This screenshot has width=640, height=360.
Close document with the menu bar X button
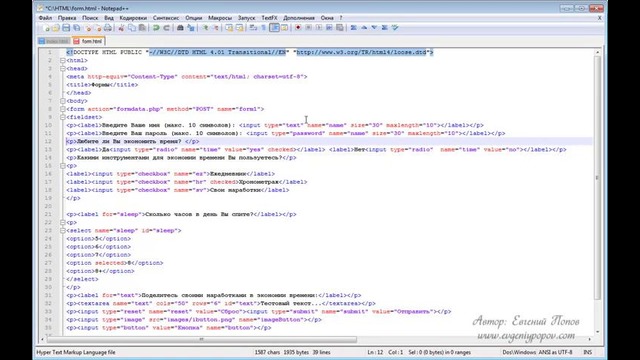click(600, 18)
